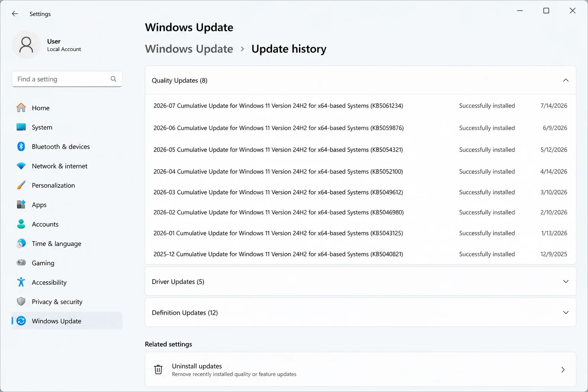Viewport: 588px width, 392px height.
Task: Click the search magnifier icon
Action: 113,79
